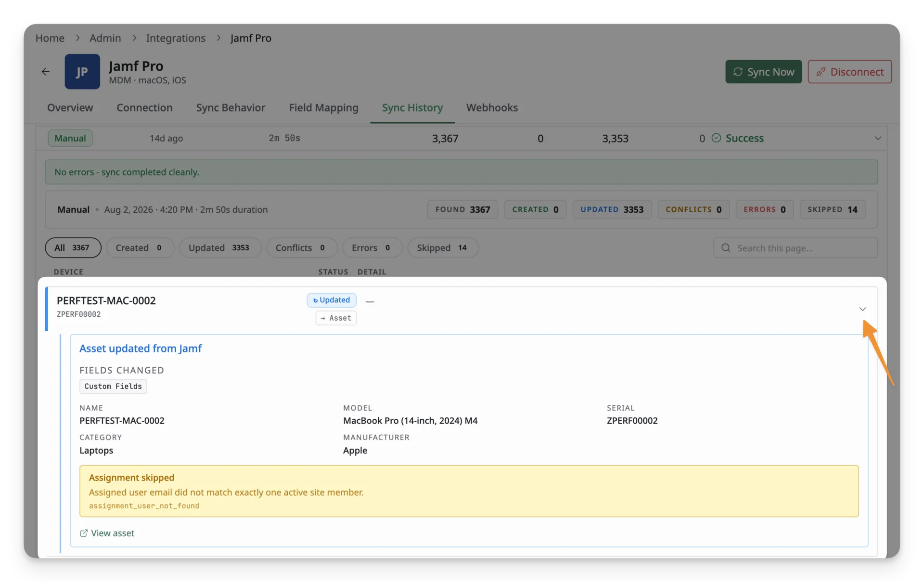
Task: Click the ERRORS 0 stat box
Action: click(764, 209)
